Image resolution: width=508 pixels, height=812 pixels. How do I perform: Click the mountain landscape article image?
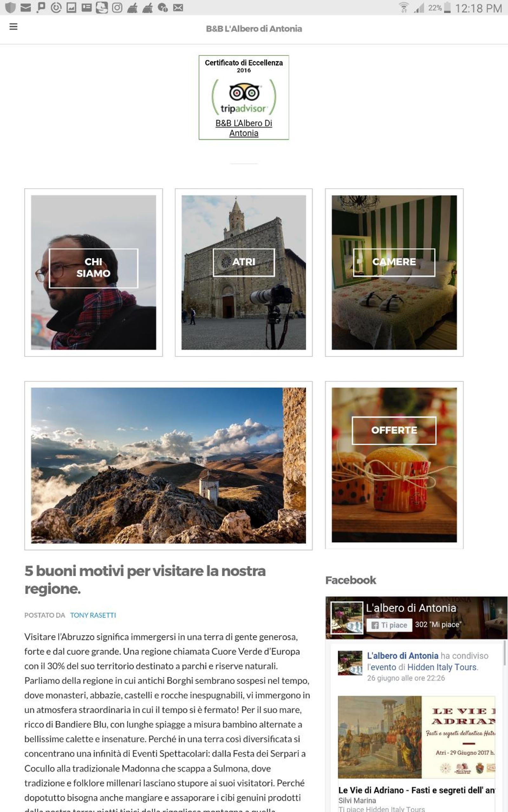click(168, 465)
